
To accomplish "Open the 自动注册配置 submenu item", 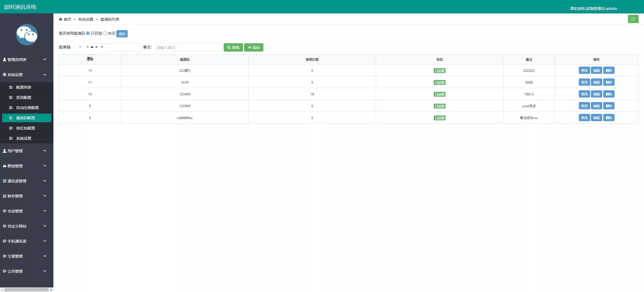I will (x=27, y=108).
